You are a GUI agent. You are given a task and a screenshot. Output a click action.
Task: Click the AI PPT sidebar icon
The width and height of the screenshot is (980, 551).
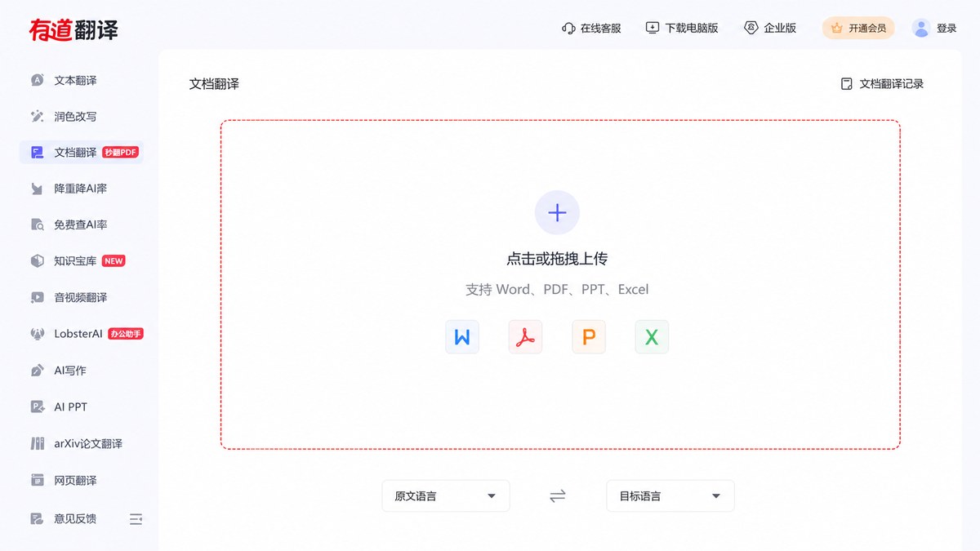(38, 407)
